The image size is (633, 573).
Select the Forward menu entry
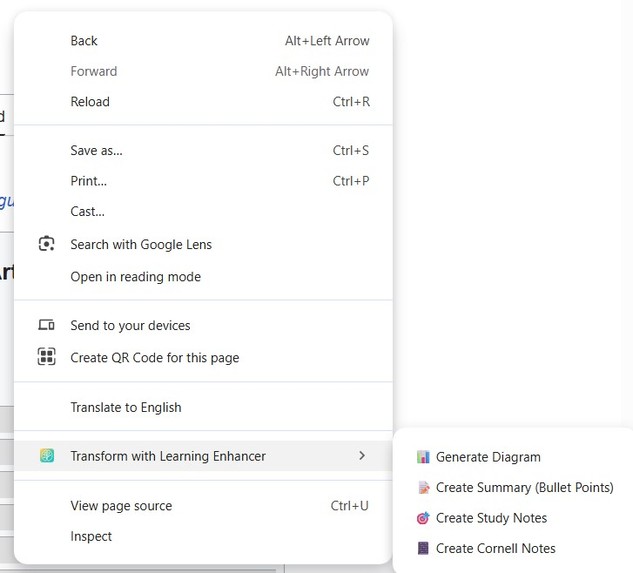pos(203,71)
